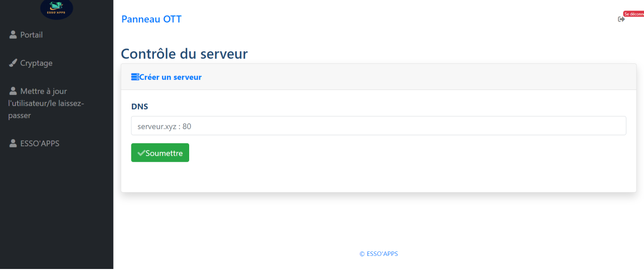
Task: Focus the DNS server input field
Action: [378, 126]
